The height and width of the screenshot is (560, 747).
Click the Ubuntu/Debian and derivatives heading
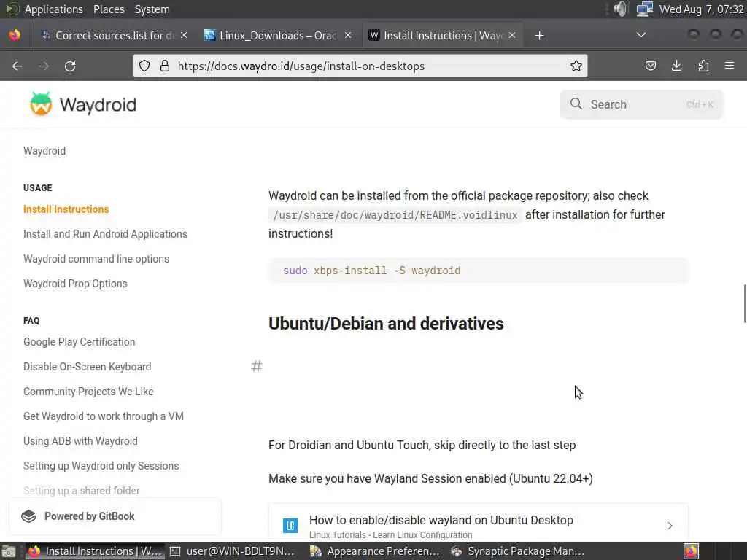[x=386, y=324]
